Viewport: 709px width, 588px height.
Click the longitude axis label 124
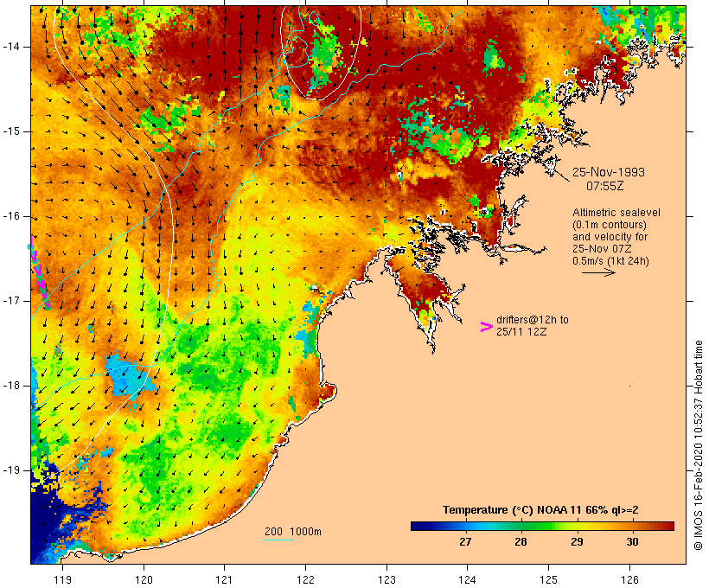(x=467, y=579)
